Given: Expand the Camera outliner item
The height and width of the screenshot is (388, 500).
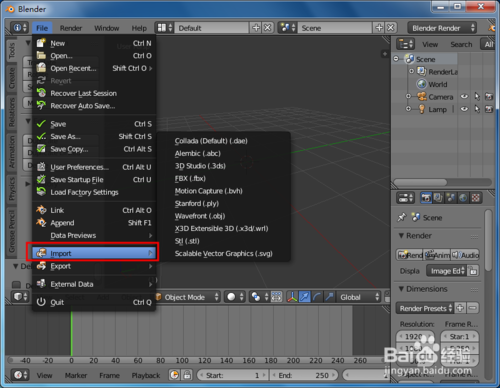Looking at the screenshot, I should tap(408, 97).
